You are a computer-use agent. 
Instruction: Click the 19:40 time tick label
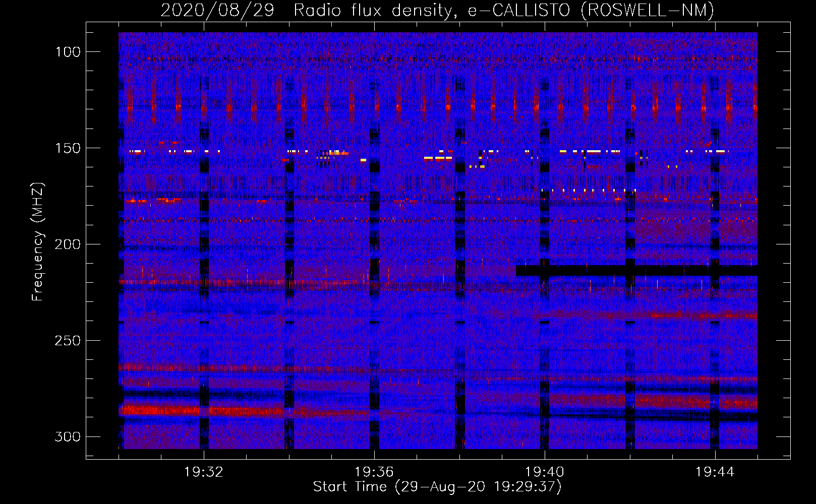(545, 472)
